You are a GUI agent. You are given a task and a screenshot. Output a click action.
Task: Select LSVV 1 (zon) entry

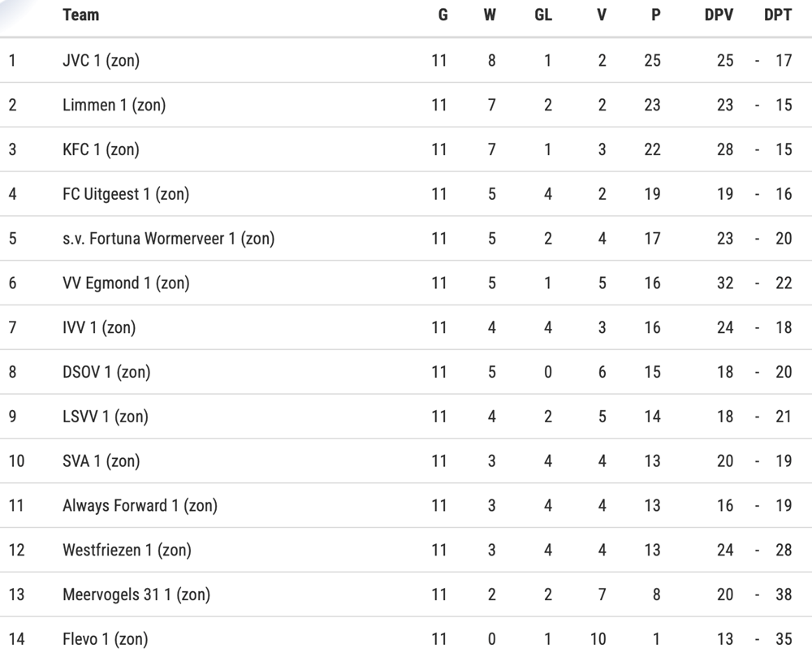pyautogui.click(x=105, y=417)
